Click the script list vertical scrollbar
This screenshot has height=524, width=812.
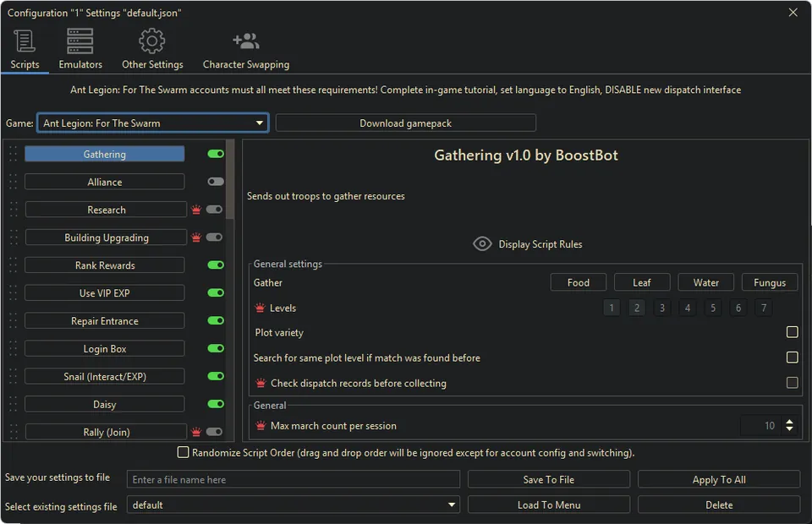[230, 179]
